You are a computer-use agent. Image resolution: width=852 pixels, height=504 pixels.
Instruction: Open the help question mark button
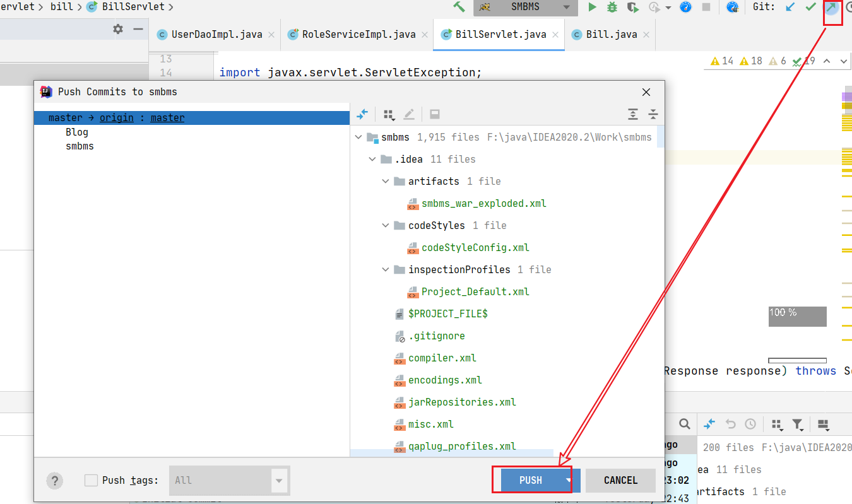(55, 481)
